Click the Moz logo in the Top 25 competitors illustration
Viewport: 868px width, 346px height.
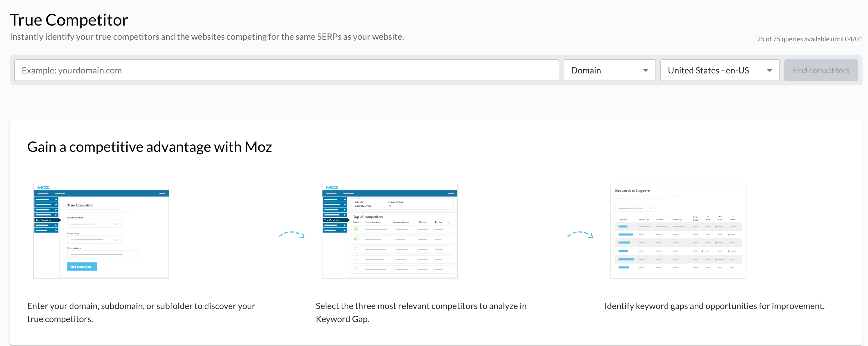[332, 188]
